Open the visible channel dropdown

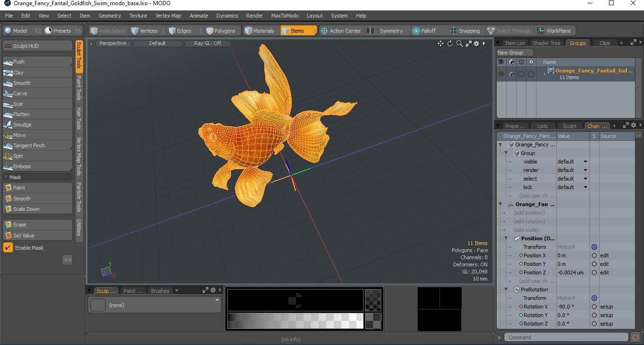pyautogui.click(x=572, y=162)
